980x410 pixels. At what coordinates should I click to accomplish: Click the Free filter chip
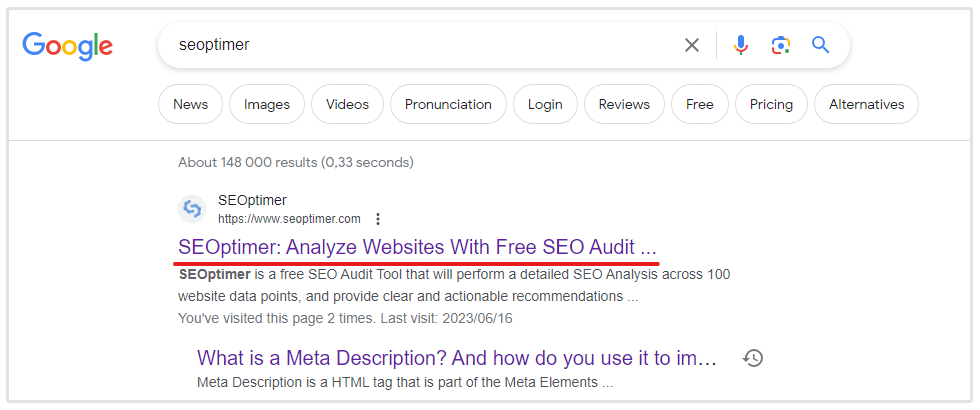click(700, 104)
